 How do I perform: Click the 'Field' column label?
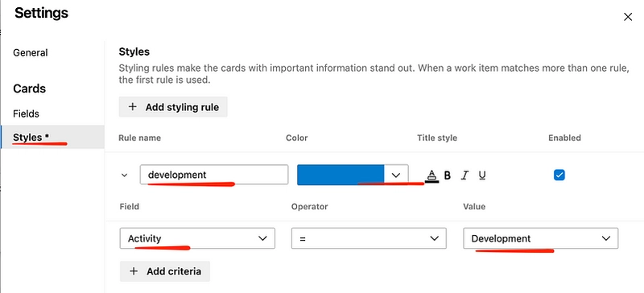130,206
